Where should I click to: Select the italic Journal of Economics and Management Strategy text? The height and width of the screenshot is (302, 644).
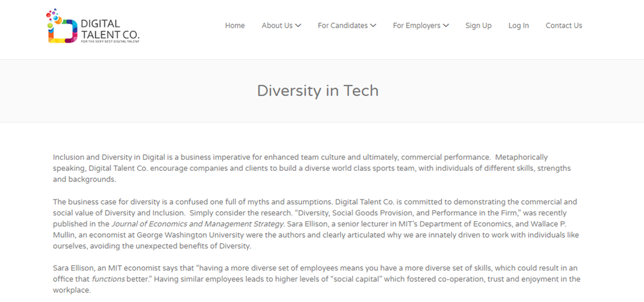tap(198, 224)
